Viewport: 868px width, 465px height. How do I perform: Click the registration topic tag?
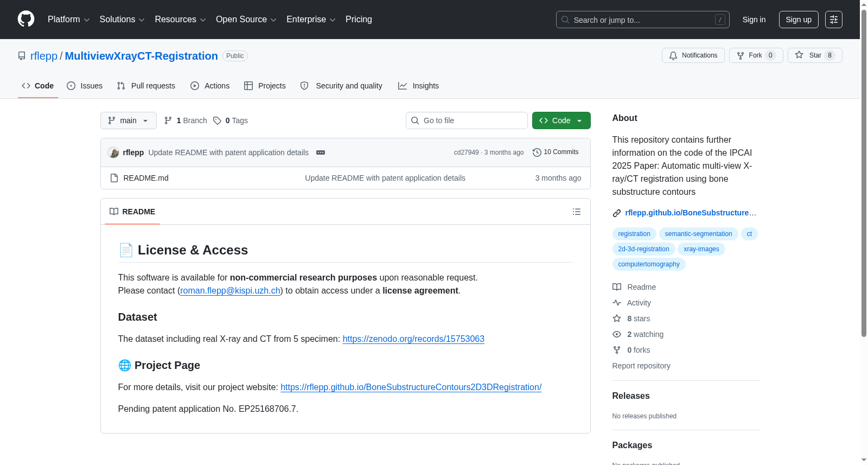click(634, 234)
